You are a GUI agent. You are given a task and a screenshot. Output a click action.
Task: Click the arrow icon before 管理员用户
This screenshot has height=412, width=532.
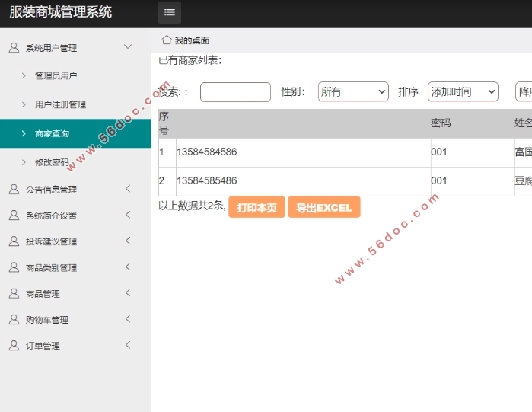(x=24, y=75)
